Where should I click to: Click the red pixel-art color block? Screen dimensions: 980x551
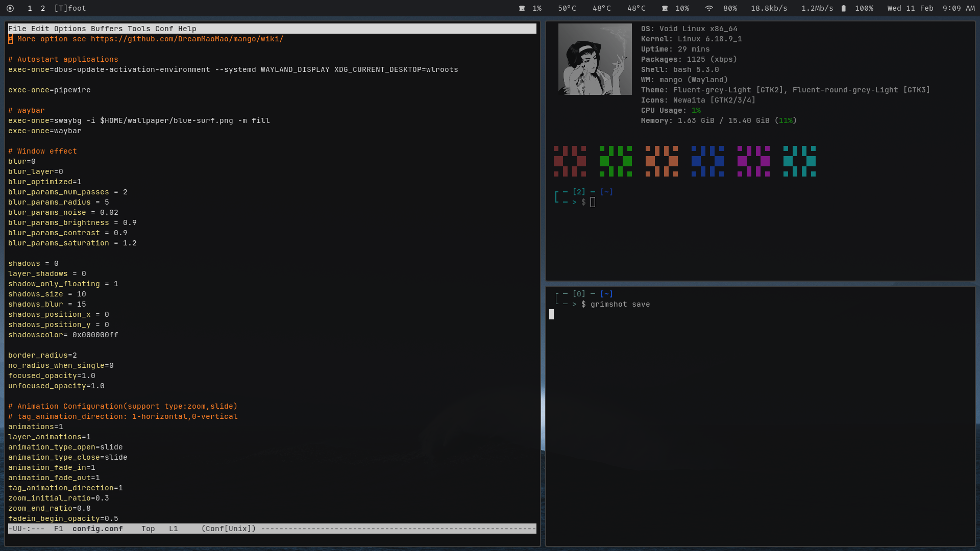click(570, 161)
